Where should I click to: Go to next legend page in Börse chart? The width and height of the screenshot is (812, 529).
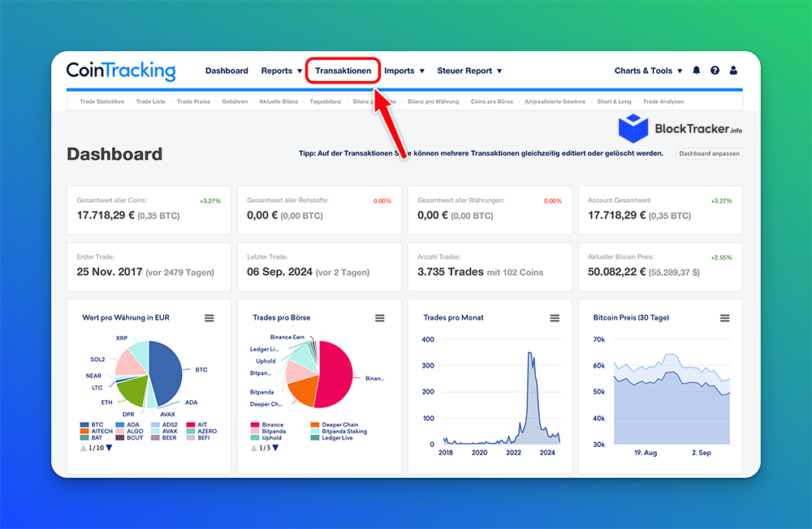pos(275,448)
